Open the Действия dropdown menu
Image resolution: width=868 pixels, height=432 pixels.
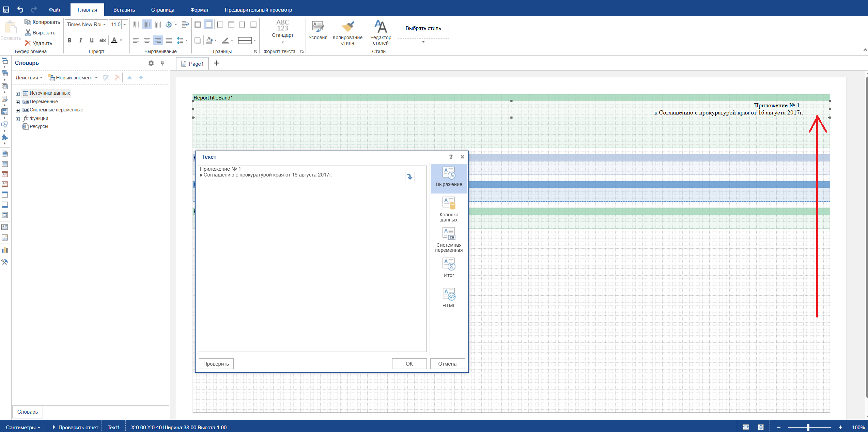coord(29,78)
